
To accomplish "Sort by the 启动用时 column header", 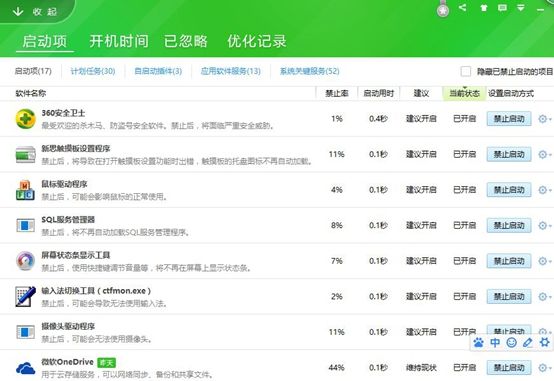I will click(x=378, y=93).
